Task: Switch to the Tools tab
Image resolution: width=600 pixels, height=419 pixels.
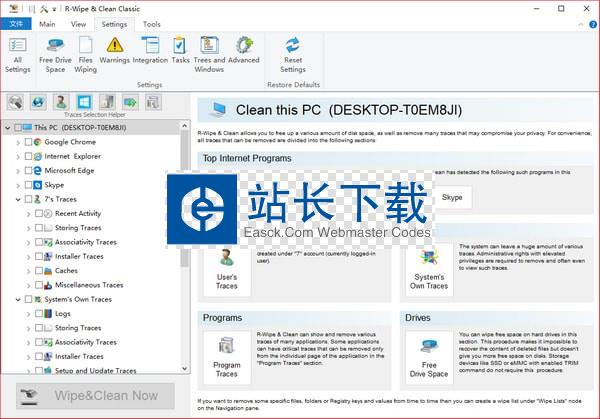Action: pyautogui.click(x=152, y=24)
